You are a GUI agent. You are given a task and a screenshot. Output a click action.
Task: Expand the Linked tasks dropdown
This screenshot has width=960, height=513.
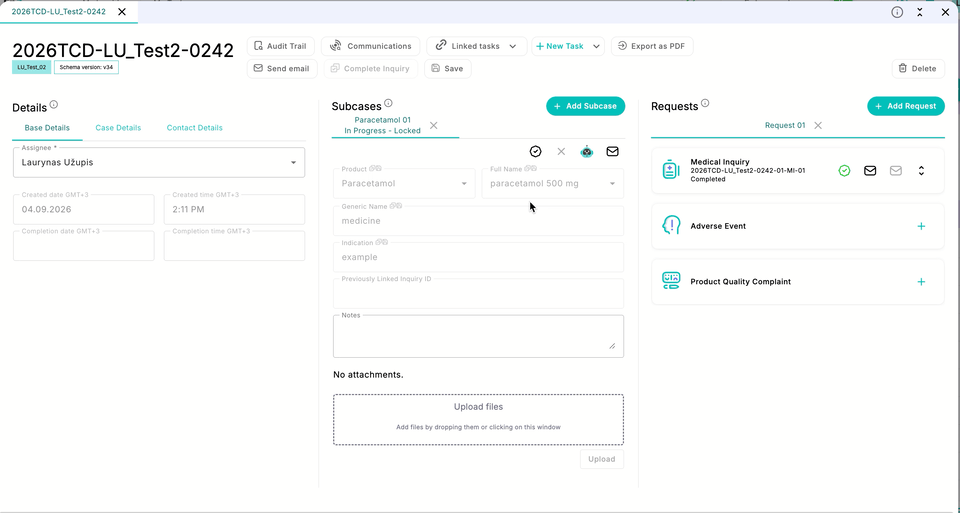tap(512, 47)
